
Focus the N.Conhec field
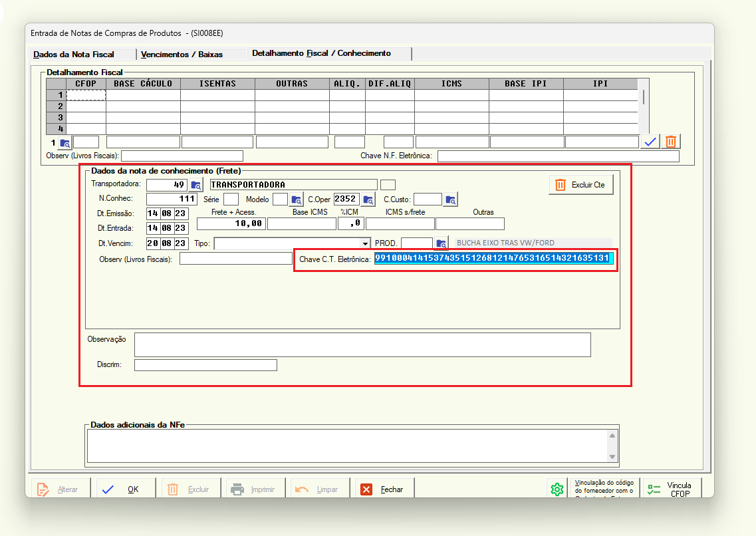172,199
